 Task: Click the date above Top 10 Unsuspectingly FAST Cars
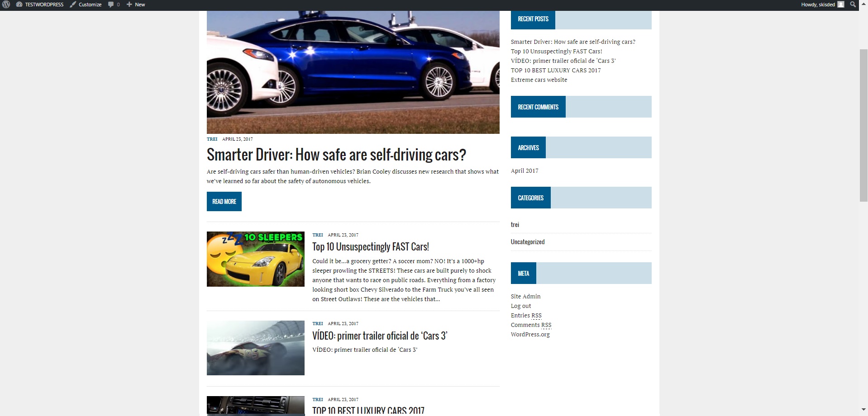[x=343, y=235]
